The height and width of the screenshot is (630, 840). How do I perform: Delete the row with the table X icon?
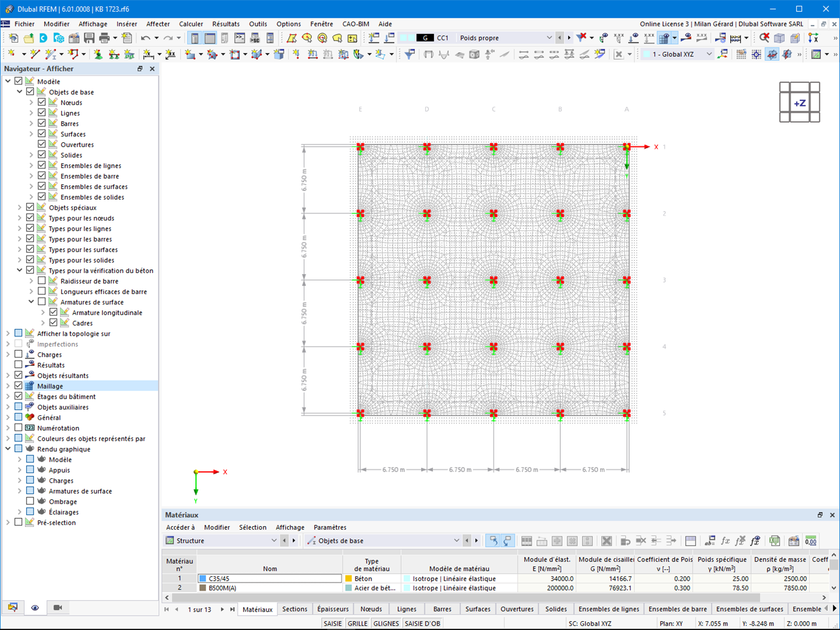pyautogui.click(x=606, y=541)
